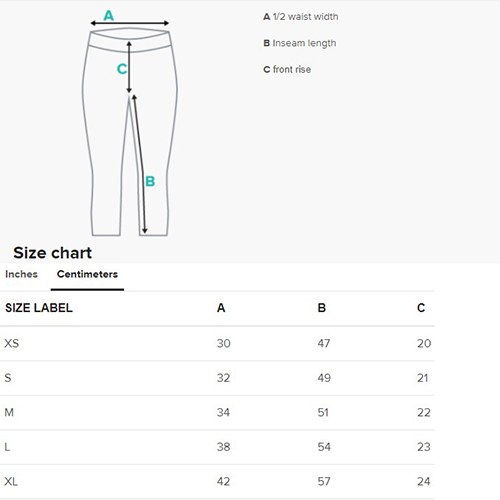This screenshot has width=500, height=500.
Task: Select the M size row label
Action: coord(9,412)
